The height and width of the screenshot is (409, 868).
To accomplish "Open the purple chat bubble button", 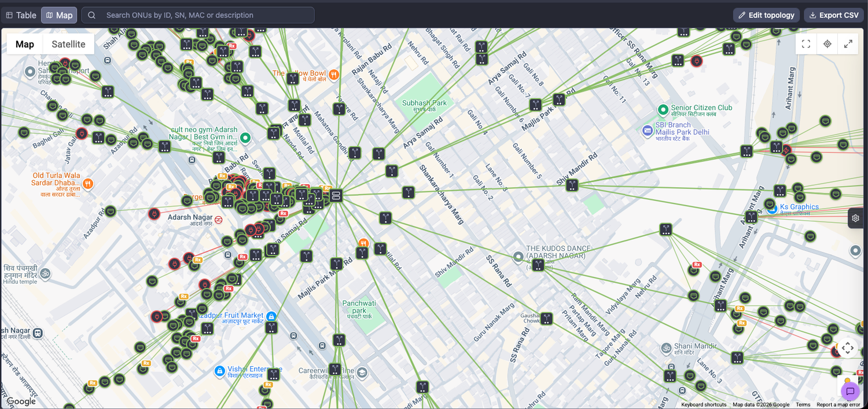I will pyautogui.click(x=850, y=391).
